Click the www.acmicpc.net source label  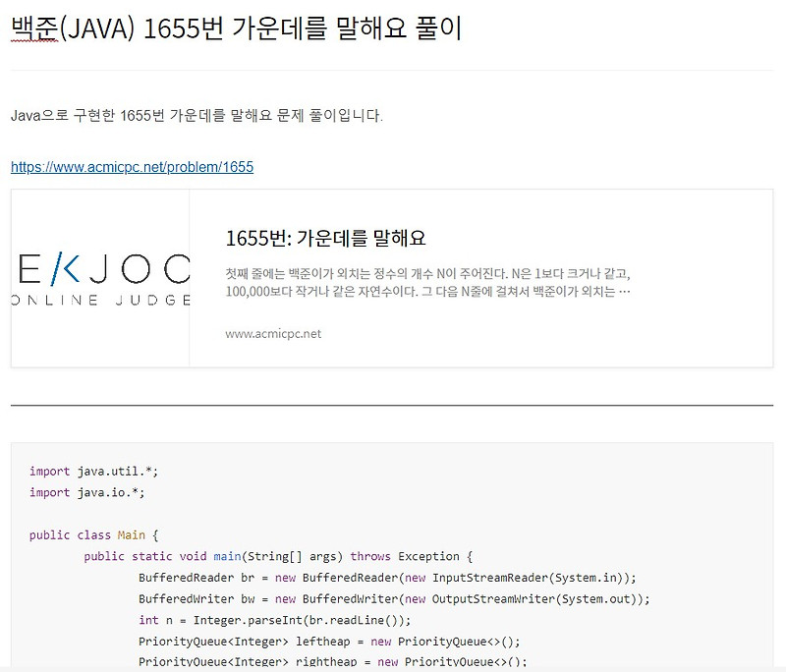(273, 333)
